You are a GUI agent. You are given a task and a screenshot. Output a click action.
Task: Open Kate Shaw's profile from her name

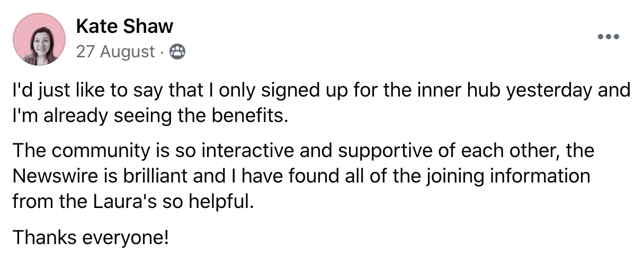pos(124,25)
